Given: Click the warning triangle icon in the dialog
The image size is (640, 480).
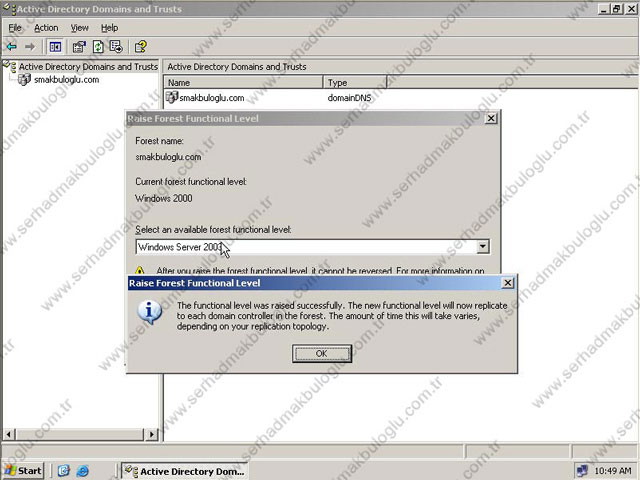Looking at the screenshot, I should pos(140,270).
